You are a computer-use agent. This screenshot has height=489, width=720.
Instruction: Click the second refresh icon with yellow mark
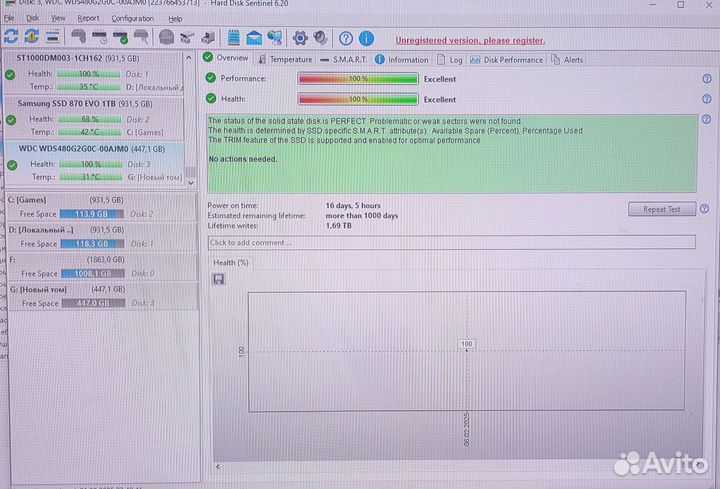click(32, 36)
